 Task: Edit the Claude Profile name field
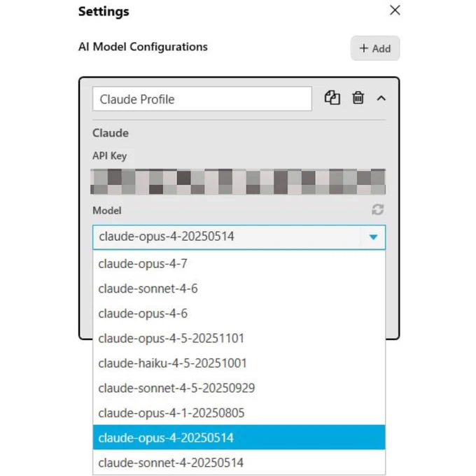[x=202, y=99]
